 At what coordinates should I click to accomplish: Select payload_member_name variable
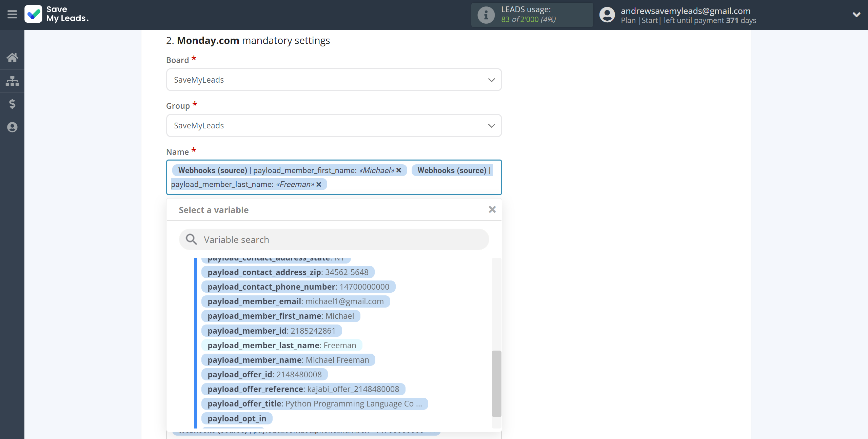click(288, 360)
